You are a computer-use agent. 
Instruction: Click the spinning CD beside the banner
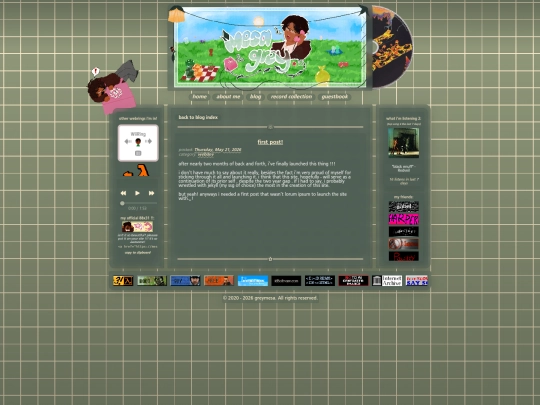tap(393, 46)
